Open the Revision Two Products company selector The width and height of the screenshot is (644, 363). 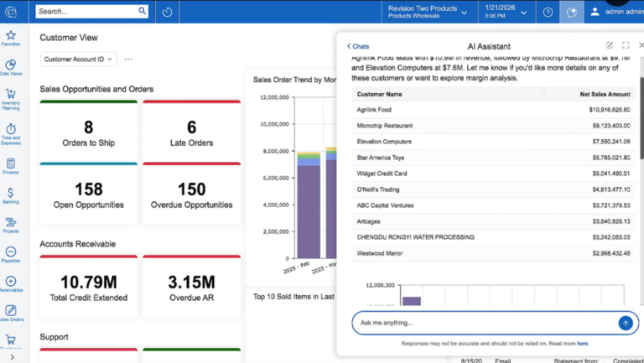[x=428, y=12]
